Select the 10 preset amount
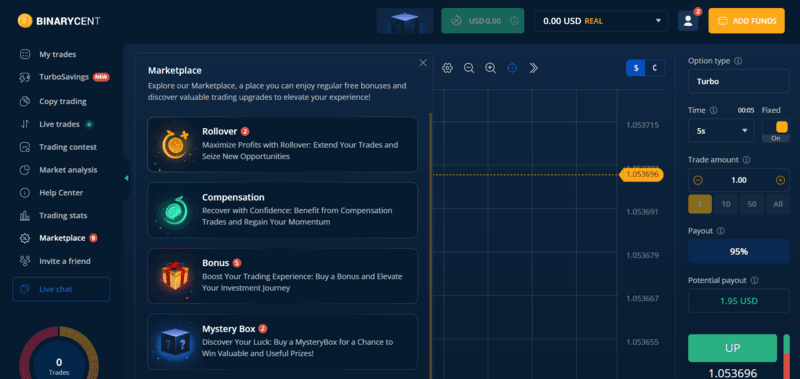800x379 pixels. point(726,204)
